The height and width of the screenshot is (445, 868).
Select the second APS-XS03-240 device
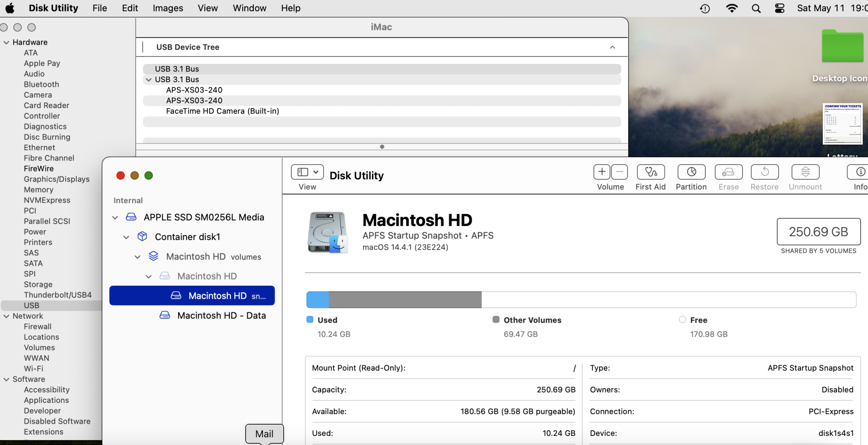coord(382,100)
